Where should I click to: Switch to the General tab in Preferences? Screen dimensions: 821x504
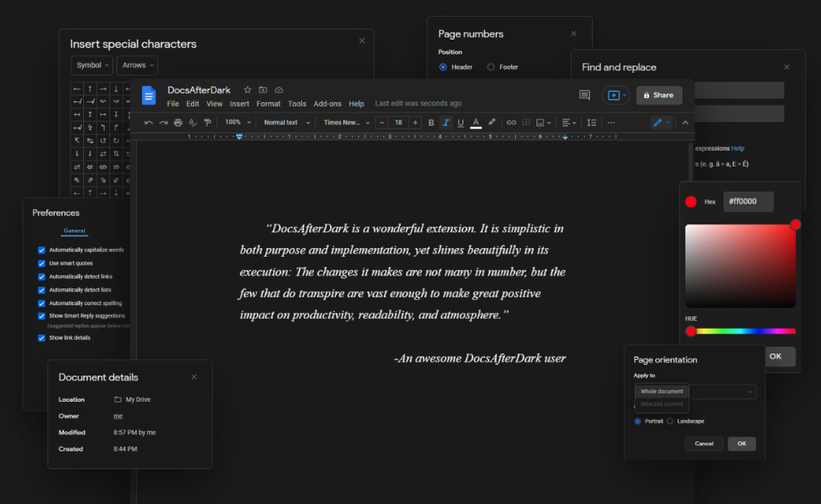tap(74, 231)
